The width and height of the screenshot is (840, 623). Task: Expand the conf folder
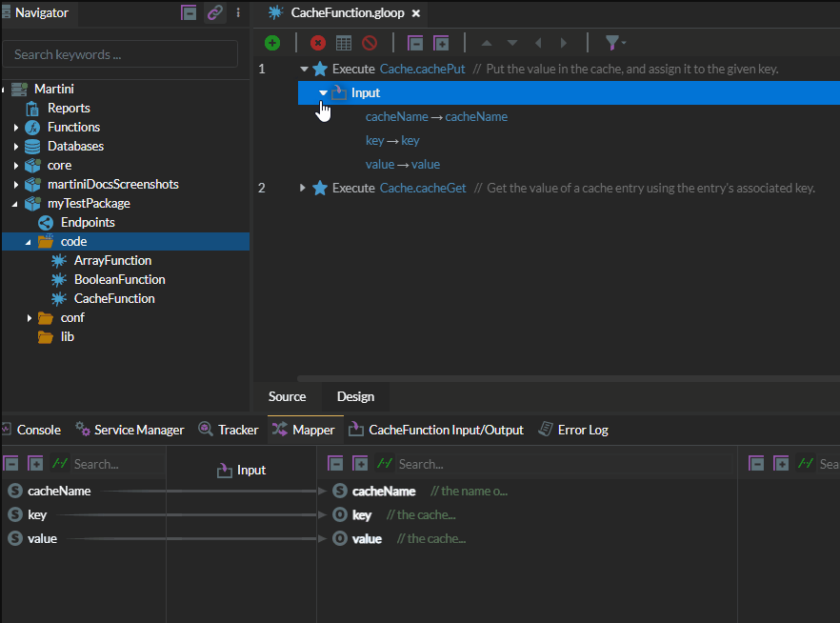(x=30, y=317)
